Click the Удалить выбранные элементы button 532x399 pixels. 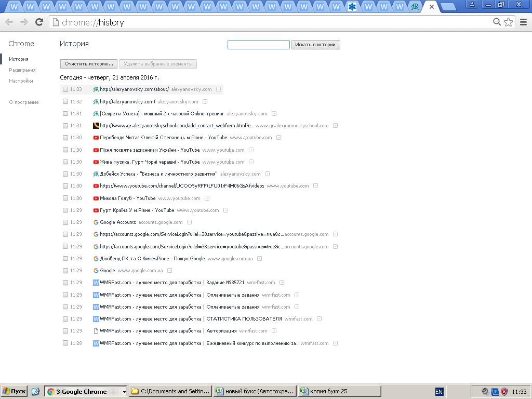pos(158,64)
